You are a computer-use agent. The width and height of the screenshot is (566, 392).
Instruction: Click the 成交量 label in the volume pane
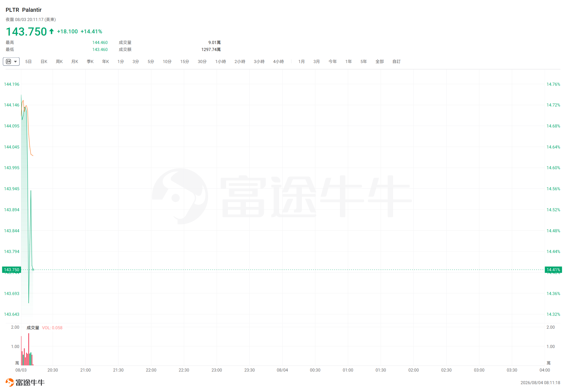[33, 328]
